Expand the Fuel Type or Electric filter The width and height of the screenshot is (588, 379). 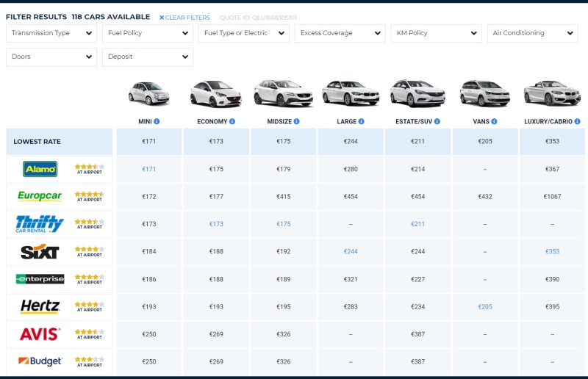click(x=244, y=33)
